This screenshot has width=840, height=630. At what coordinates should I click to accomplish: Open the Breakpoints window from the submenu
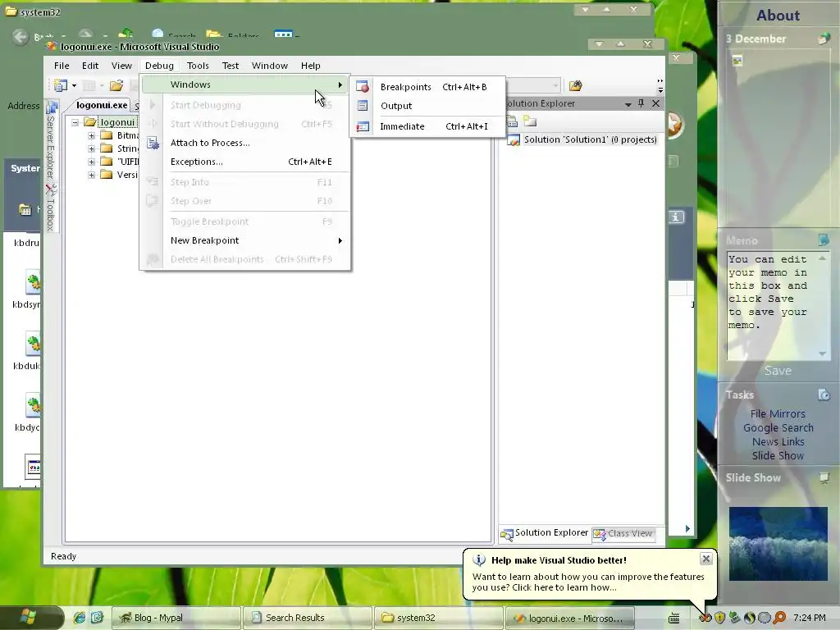pyautogui.click(x=427, y=87)
